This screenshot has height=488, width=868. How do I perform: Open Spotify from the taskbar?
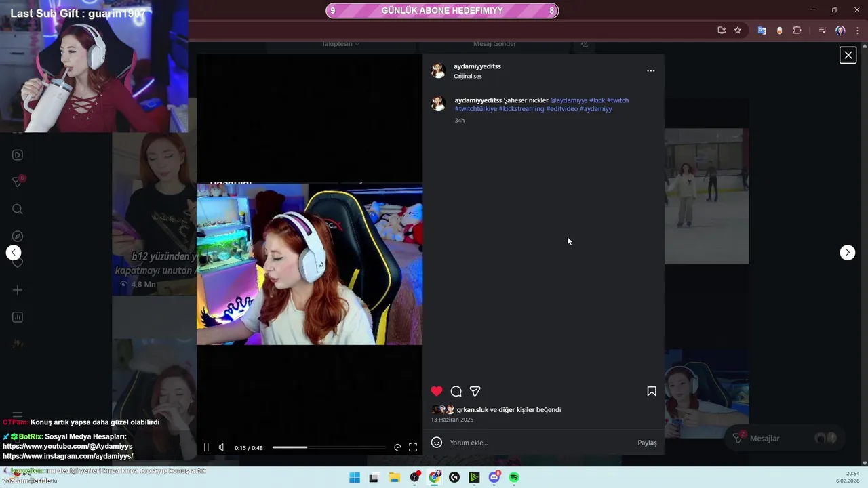514,478
